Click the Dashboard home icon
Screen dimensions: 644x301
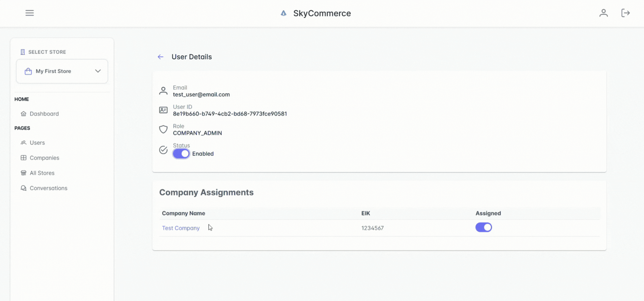pos(23,113)
